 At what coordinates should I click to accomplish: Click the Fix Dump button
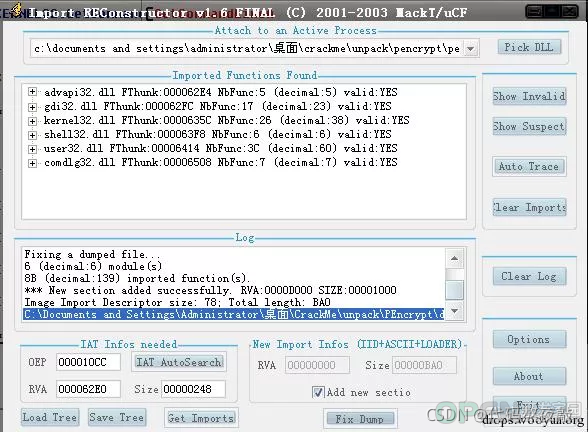360,419
